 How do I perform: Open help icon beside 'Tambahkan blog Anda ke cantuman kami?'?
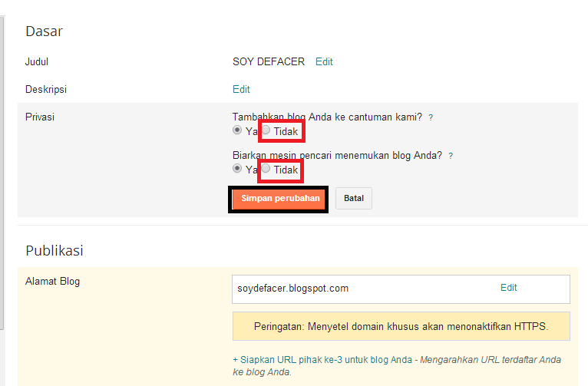tap(431, 117)
